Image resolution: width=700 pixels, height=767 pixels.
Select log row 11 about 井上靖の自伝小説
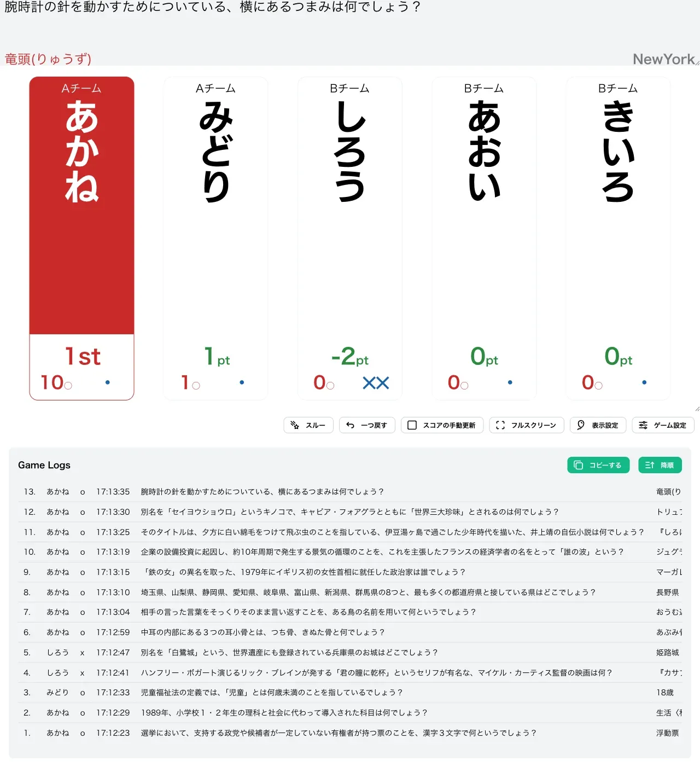[350, 532]
